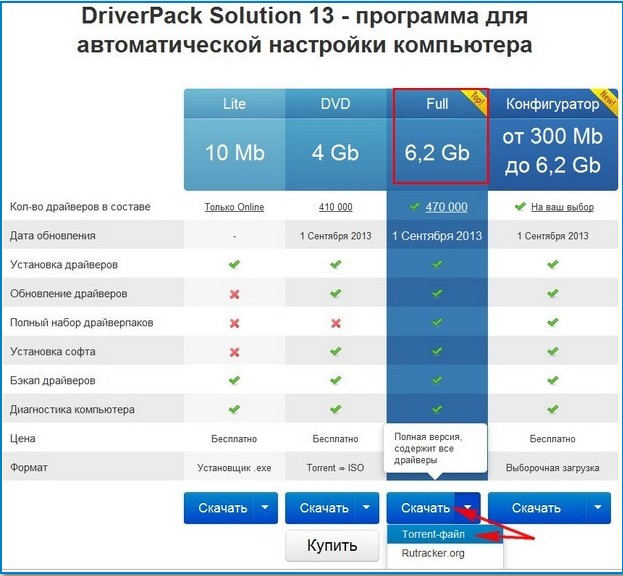
Task: Click the Полная версия tooltip text
Action: coord(428,448)
